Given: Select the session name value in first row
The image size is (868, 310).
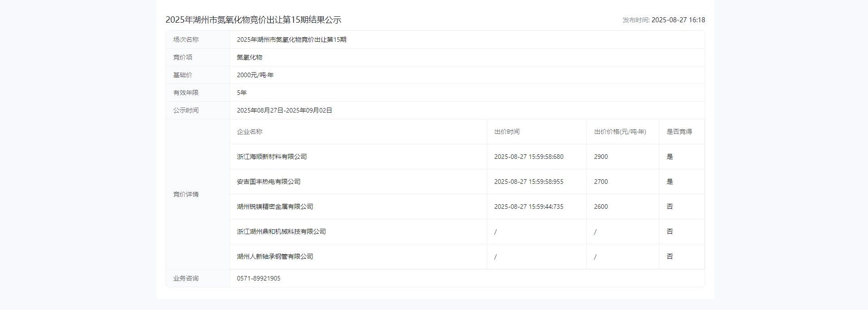Looking at the screenshot, I should pyautogui.click(x=291, y=39).
